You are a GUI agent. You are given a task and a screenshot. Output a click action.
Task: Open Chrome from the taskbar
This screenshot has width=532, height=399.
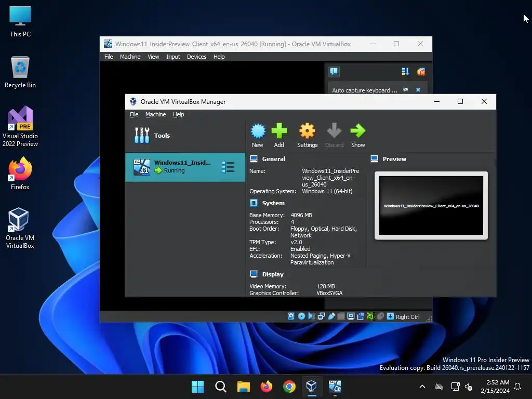coord(289,387)
